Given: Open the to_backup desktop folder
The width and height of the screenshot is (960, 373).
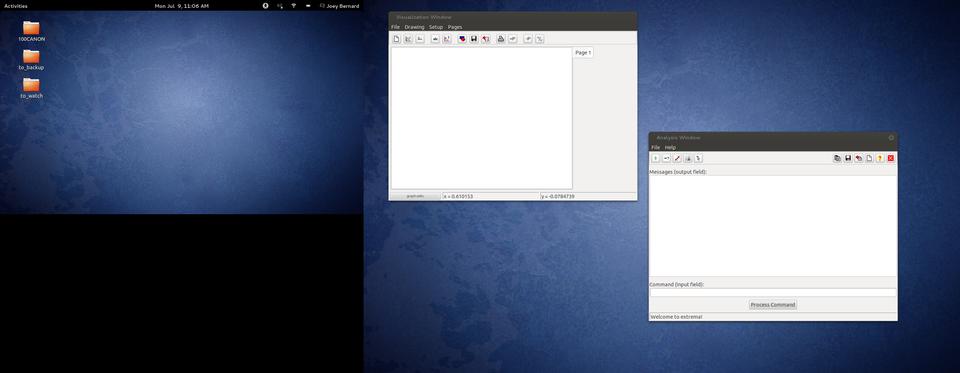Looking at the screenshot, I should pyautogui.click(x=31, y=60).
